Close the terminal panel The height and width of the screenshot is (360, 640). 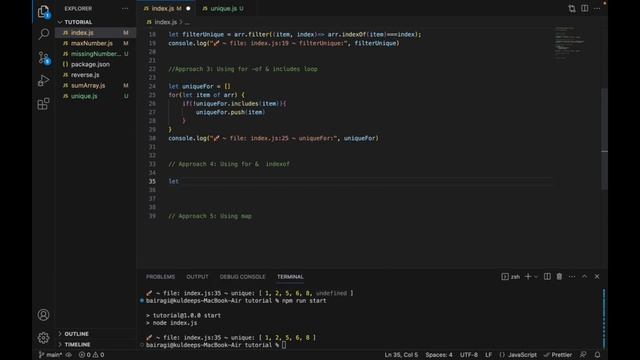pos(597,277)
